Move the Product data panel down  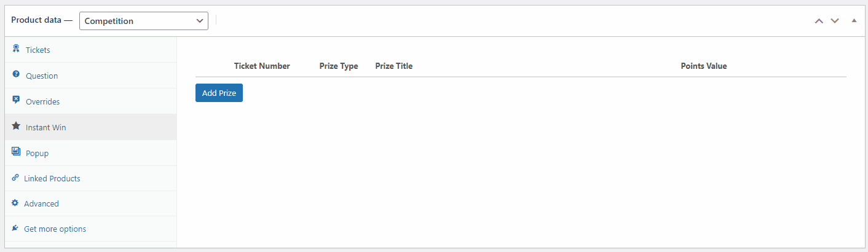point(835,21)
